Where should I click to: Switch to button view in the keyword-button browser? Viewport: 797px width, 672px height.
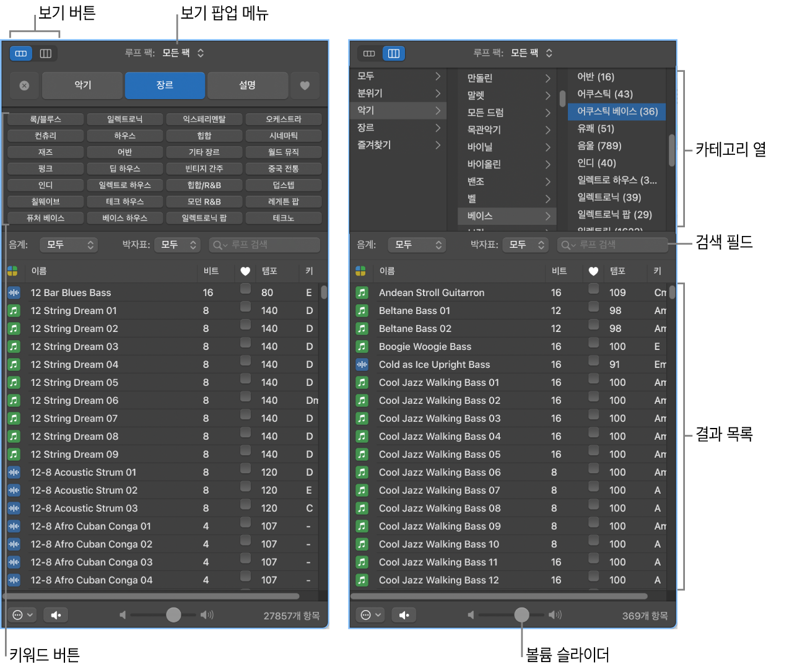pos(21,53)
